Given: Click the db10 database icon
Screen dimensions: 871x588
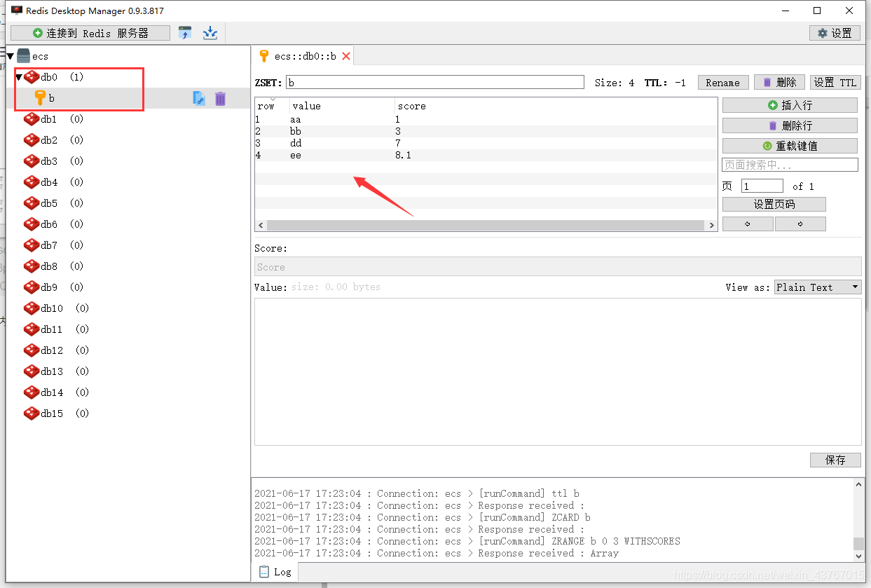Looking at the screenshot, I should pyautogui.click(x=32, y=308).
